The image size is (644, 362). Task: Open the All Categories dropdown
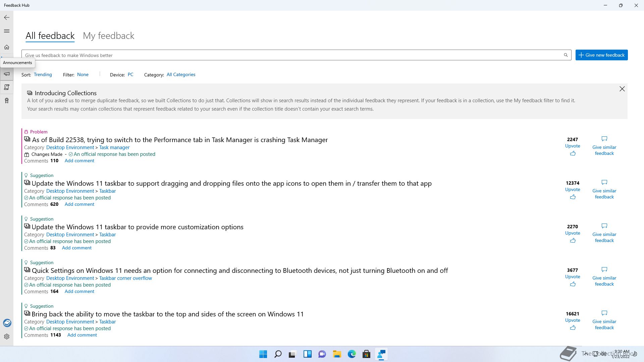click(181, 74)
